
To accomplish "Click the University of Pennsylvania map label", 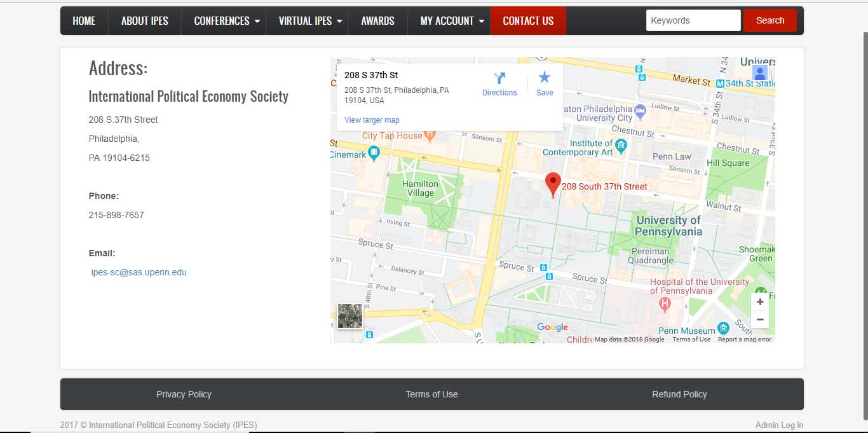I will 668,226.
